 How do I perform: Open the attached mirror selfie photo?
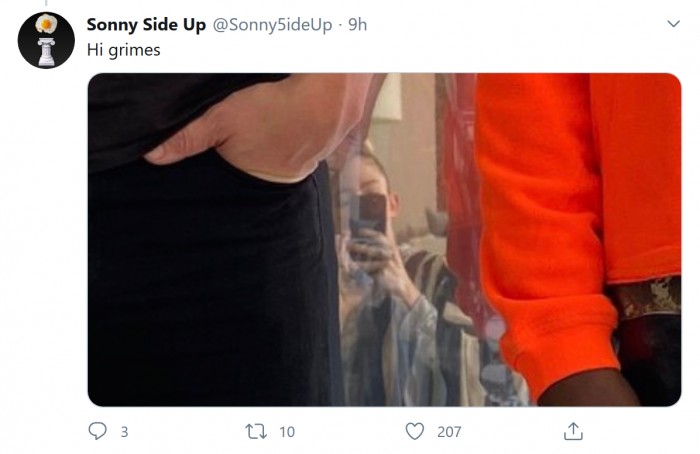(x=384, y=240)
